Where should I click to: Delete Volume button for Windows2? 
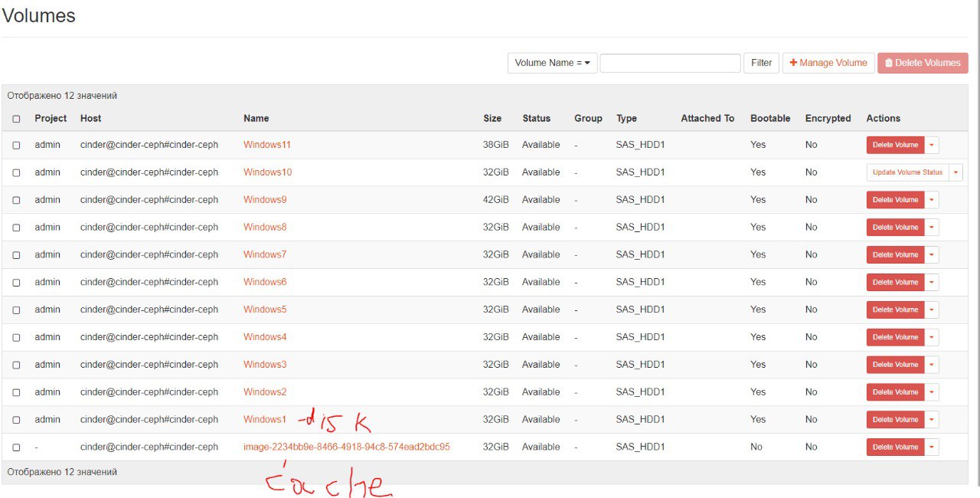(x=896, y=392)
